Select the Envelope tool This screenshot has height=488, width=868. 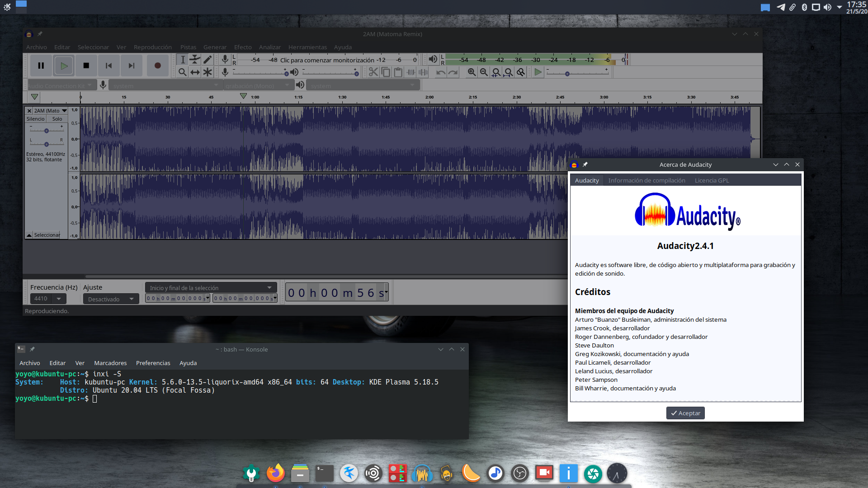click(x=195, y=59)
